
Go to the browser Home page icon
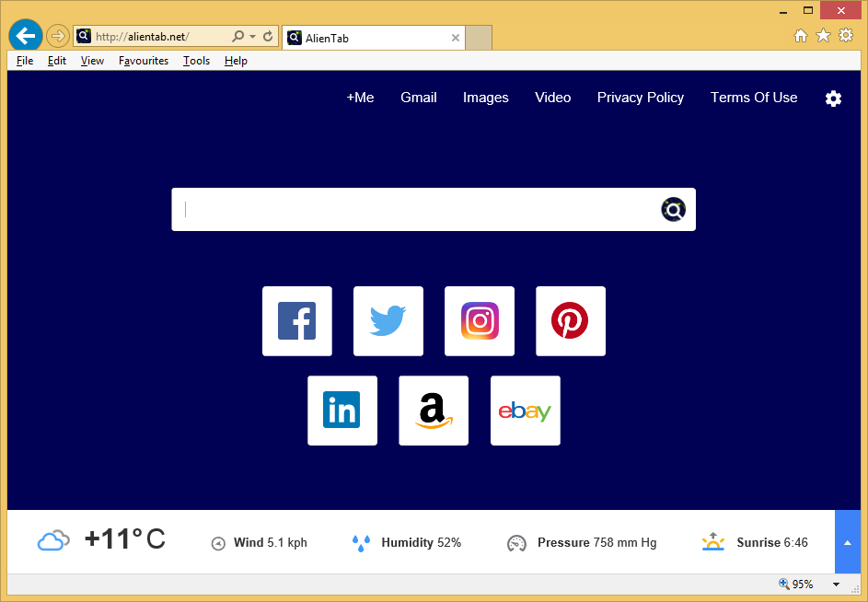[801, 36]
